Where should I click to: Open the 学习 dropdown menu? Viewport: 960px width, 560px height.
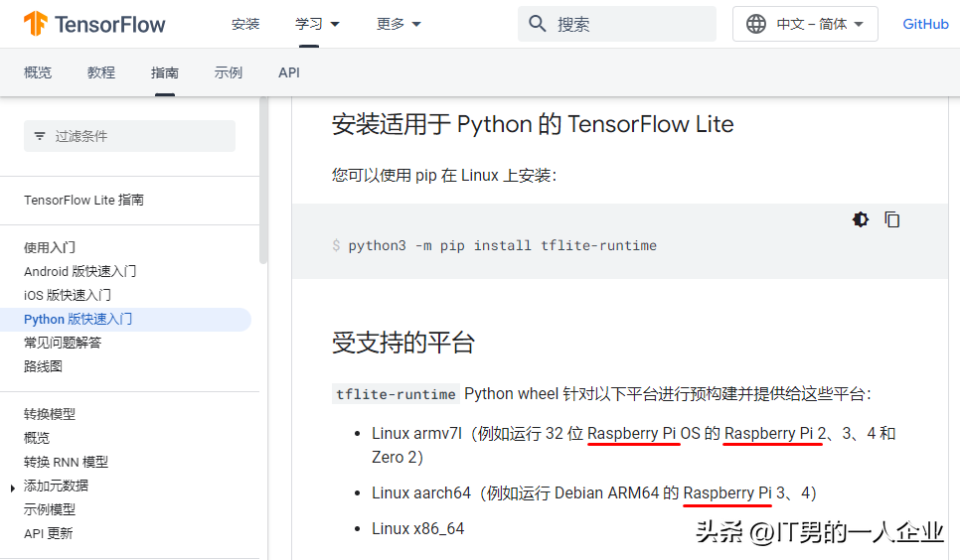click(317, 24)
